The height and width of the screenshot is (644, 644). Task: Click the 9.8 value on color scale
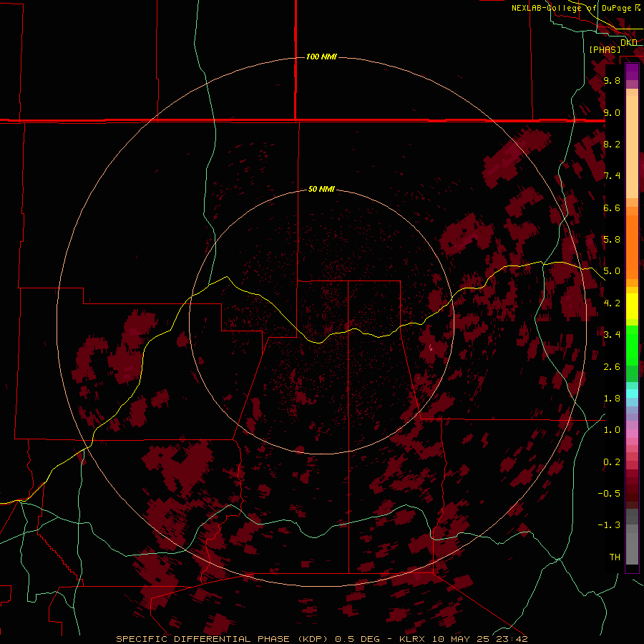pyautogui.click(x=612, y=80)
